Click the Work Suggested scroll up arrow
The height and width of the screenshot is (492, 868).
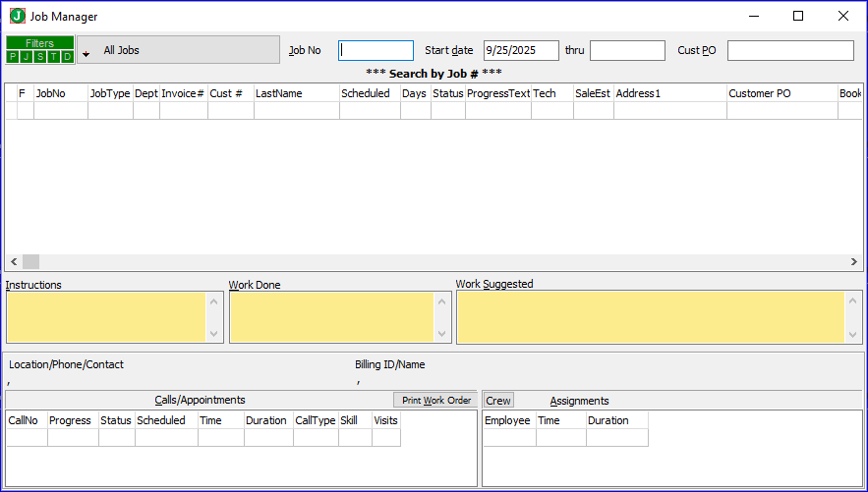pos(853,301)
